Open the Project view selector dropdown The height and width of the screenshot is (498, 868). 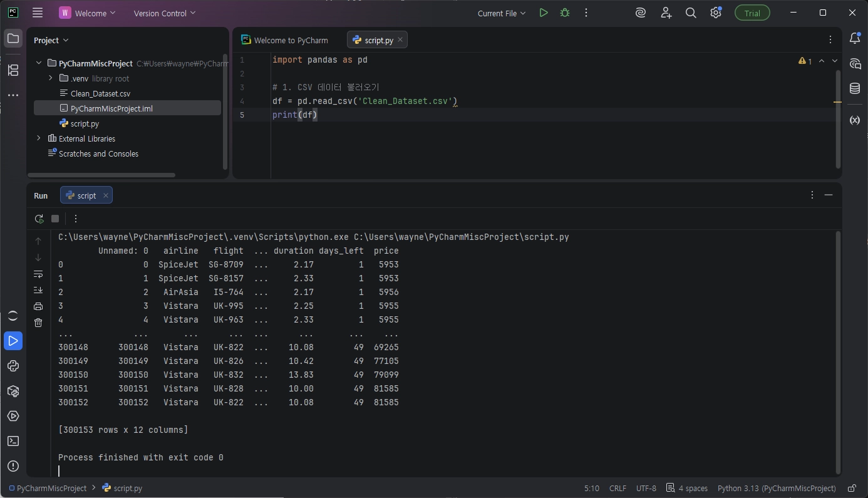pos(51,40)
